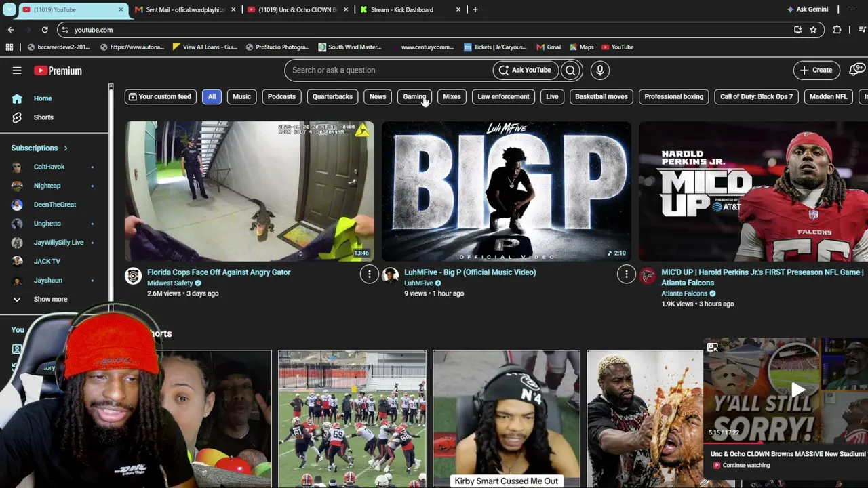Expand the miniplayer to the watch page
The image size is (868, 488).
pyautogui.click(x=712, y=348)
